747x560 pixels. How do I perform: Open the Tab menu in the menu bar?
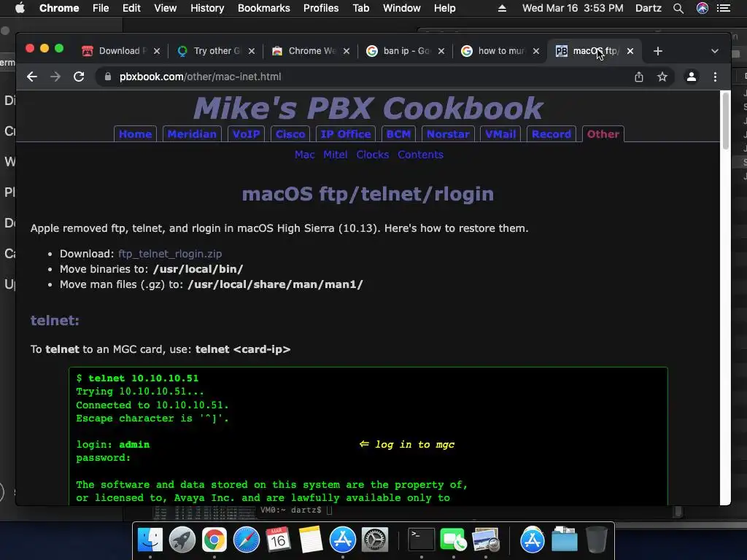coord(361,8)
